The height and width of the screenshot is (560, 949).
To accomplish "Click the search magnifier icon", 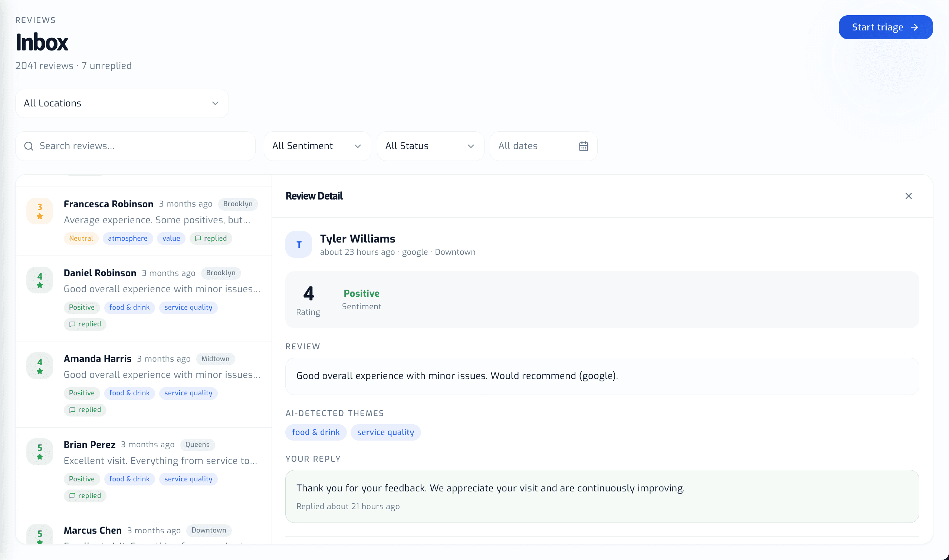I will tap(29, 146).
